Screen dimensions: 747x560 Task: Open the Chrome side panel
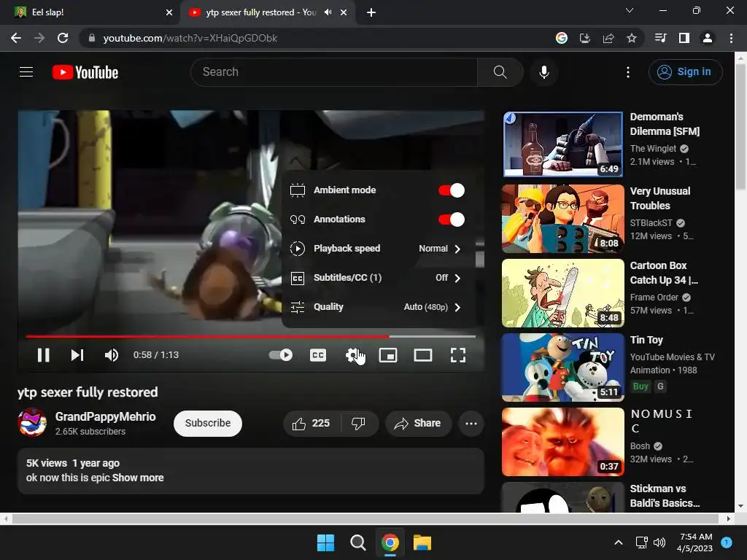684,38
